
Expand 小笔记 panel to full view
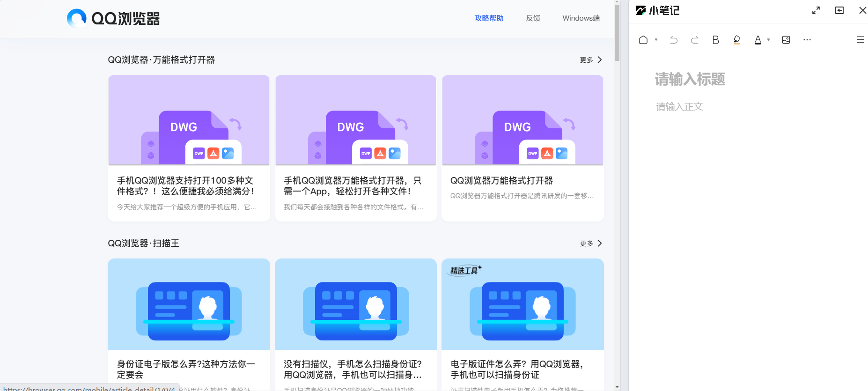(816, 10)
